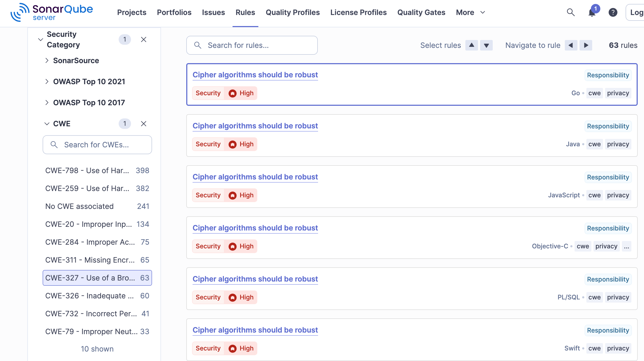Clear the Security Category filter

click(x=144, y=39)
